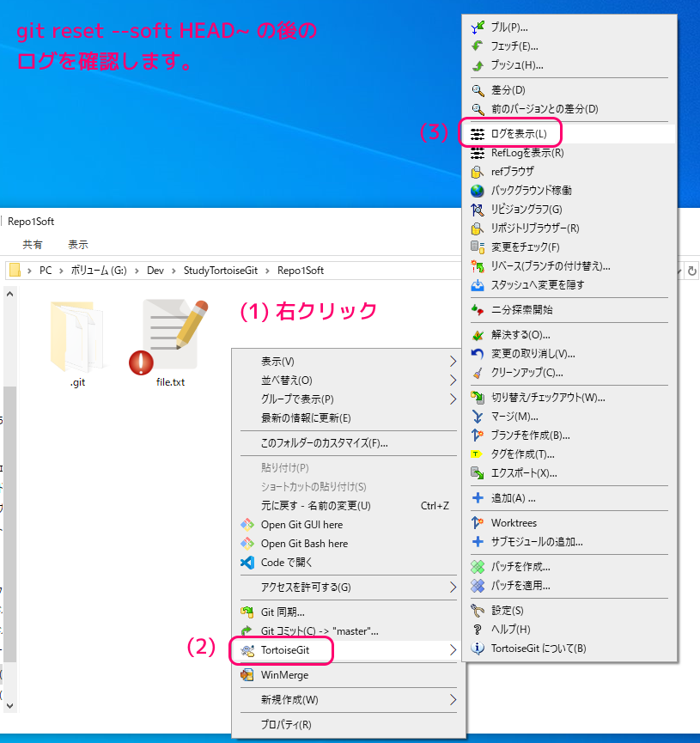Click the TortoiseGit について info icon
Image resolution: width=700 pixels, height=743 pixels.
pos(478,649)
